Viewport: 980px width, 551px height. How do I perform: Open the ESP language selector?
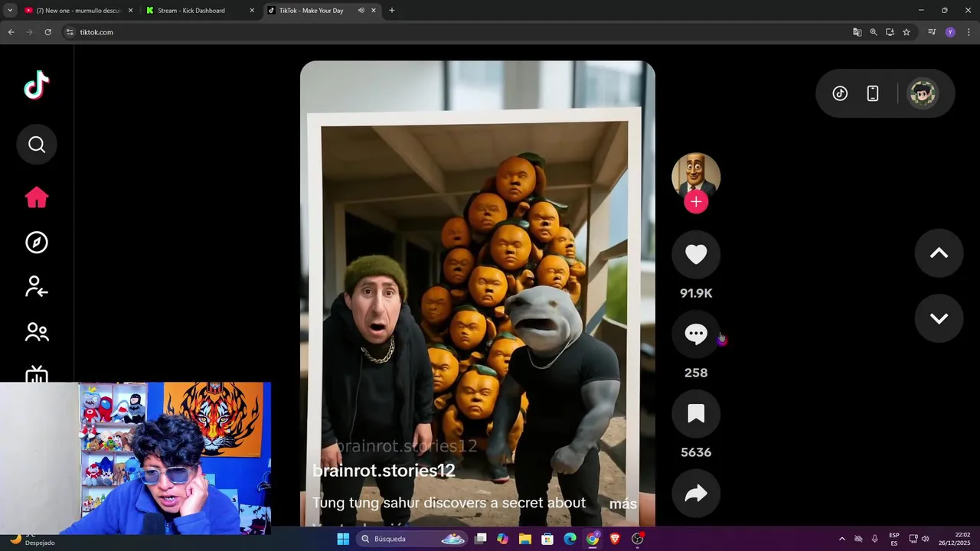click(x=894, y=539)
